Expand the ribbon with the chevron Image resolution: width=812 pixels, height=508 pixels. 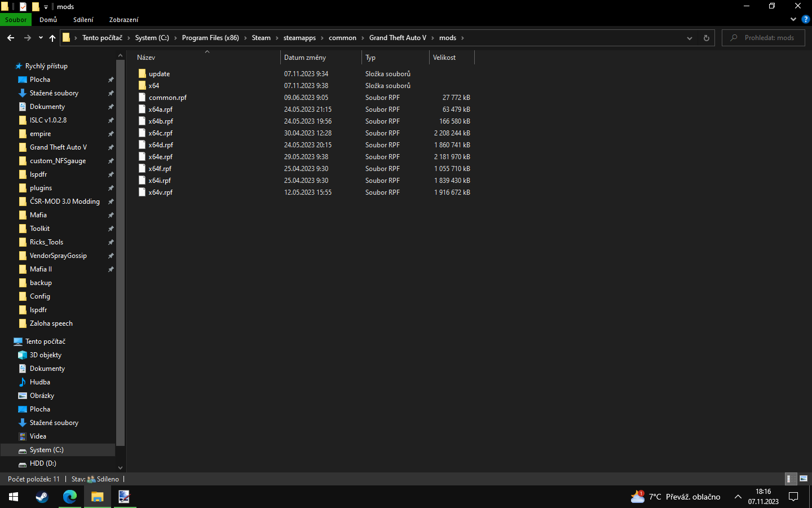[793, 19]
